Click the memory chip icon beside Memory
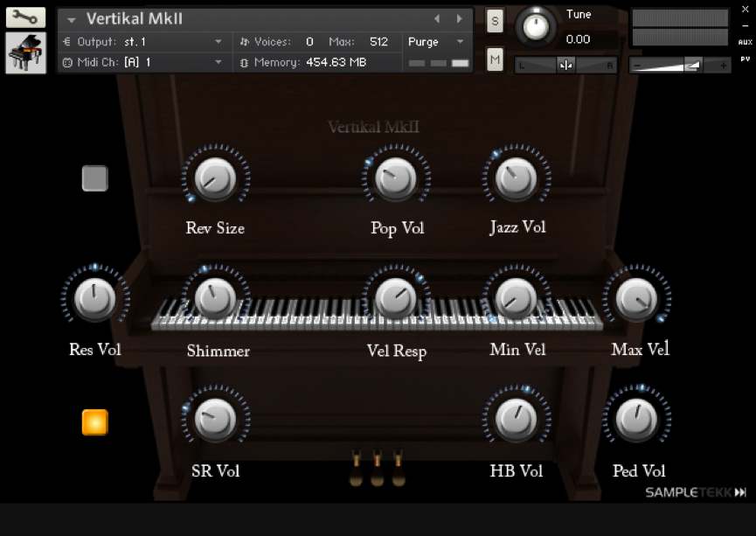 coord(244,63)
